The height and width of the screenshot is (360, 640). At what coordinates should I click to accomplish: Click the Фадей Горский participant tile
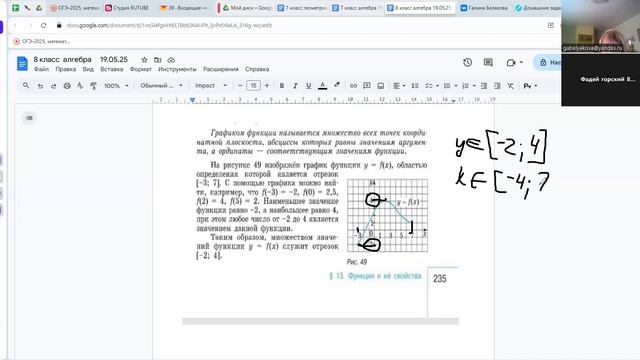click(600, 80)
